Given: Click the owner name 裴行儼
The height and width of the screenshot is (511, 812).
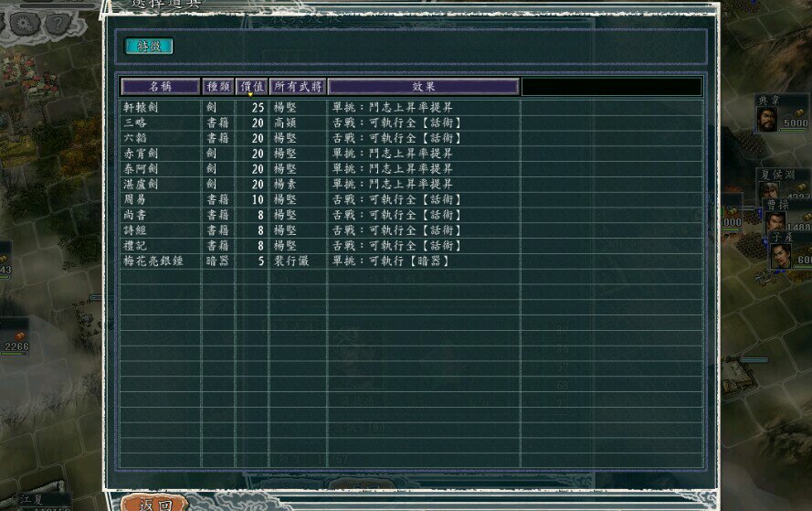Looking at the screenshot, I should click(291, 261).
